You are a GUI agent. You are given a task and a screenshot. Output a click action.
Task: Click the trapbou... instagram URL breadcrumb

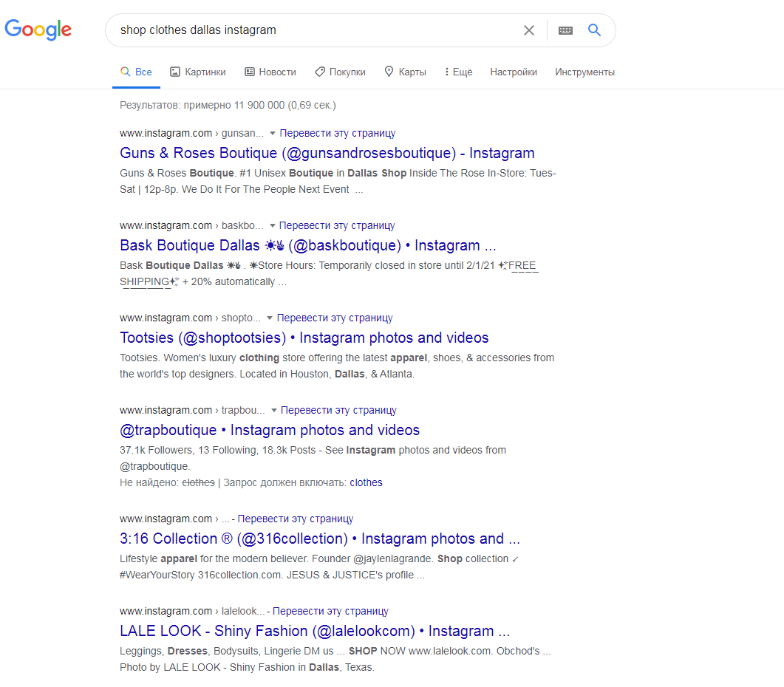193,411
